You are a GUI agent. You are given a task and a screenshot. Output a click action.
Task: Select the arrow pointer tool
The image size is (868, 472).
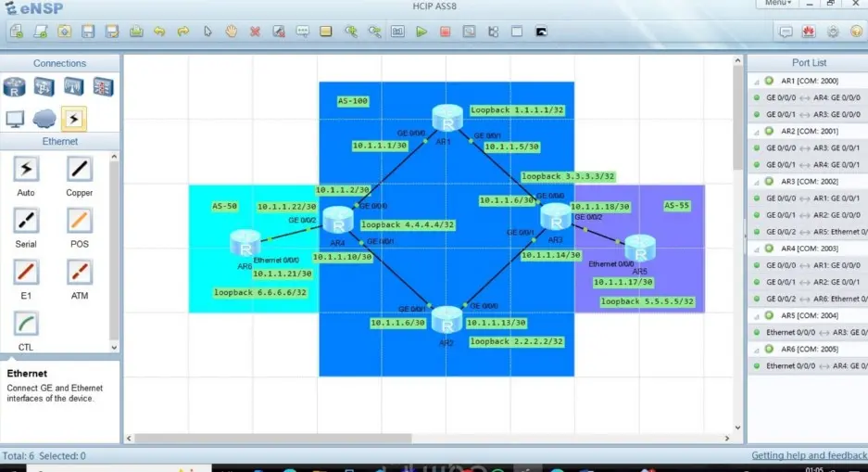tap(208, 32)
